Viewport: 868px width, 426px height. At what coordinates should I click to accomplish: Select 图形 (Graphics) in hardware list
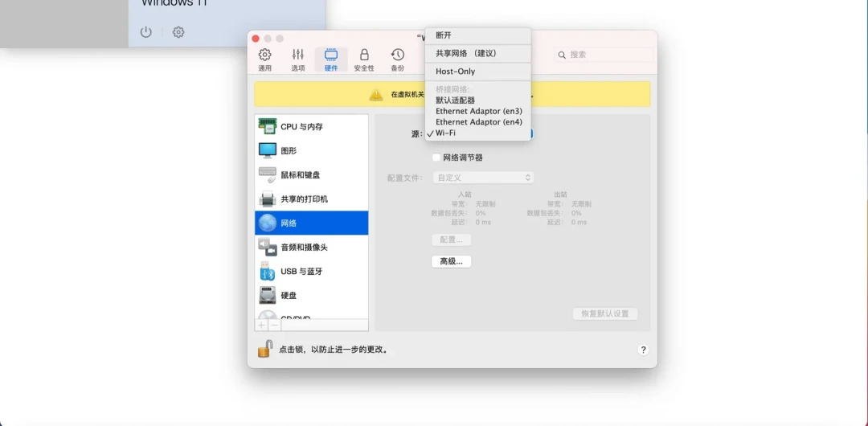pyautogui.click(x=312, y=150)
